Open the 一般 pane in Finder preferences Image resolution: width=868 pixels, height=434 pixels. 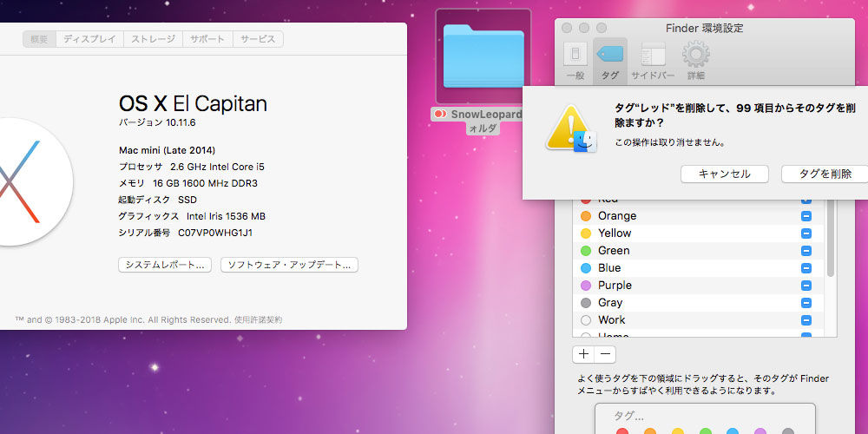pos(575,61)
